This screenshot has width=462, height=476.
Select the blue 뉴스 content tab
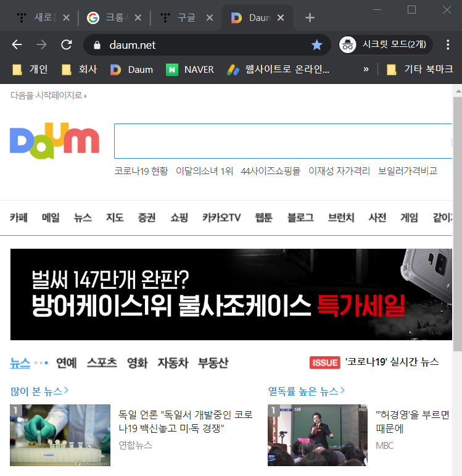pyautogui.click(x=20, y=363)
